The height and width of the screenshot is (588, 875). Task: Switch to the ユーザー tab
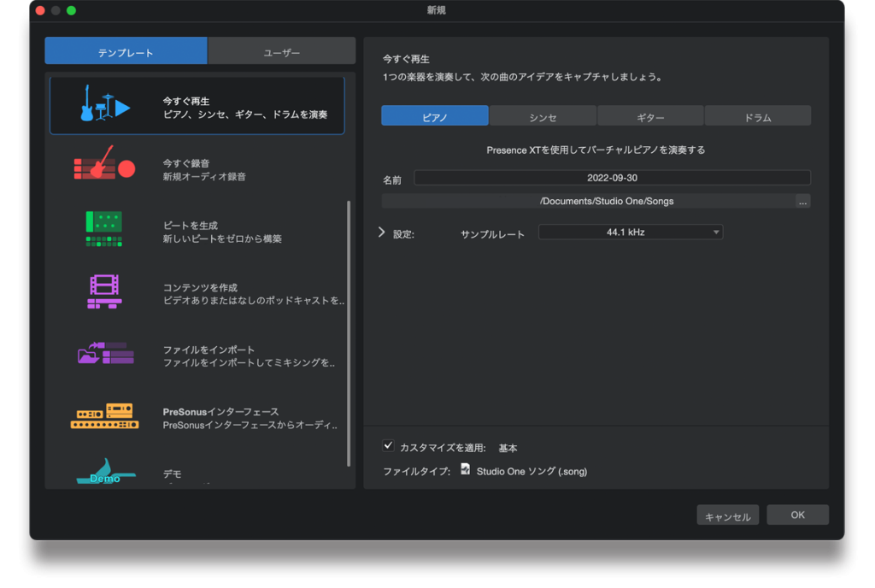[281, 51]
